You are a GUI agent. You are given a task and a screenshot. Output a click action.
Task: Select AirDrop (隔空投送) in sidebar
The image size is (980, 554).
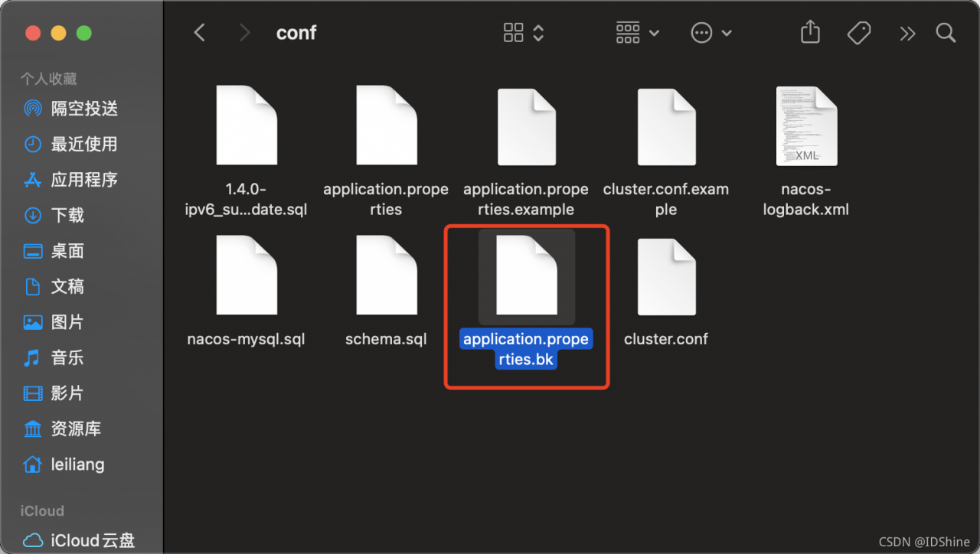84,109
